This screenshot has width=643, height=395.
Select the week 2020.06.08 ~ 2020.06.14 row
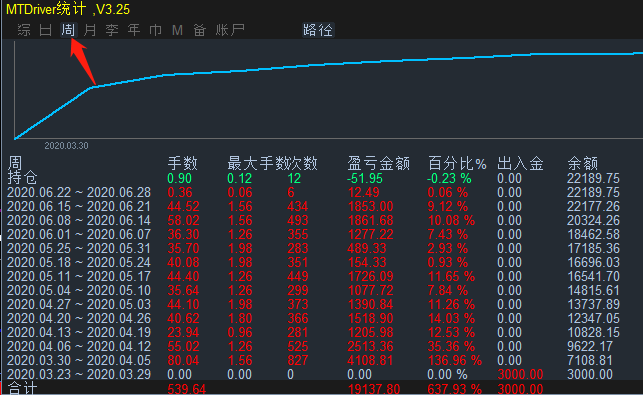tap(313, 220)
